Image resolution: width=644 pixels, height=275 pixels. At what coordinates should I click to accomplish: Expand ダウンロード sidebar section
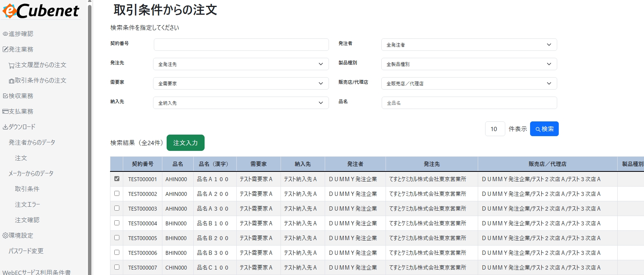tap(22, 127)
